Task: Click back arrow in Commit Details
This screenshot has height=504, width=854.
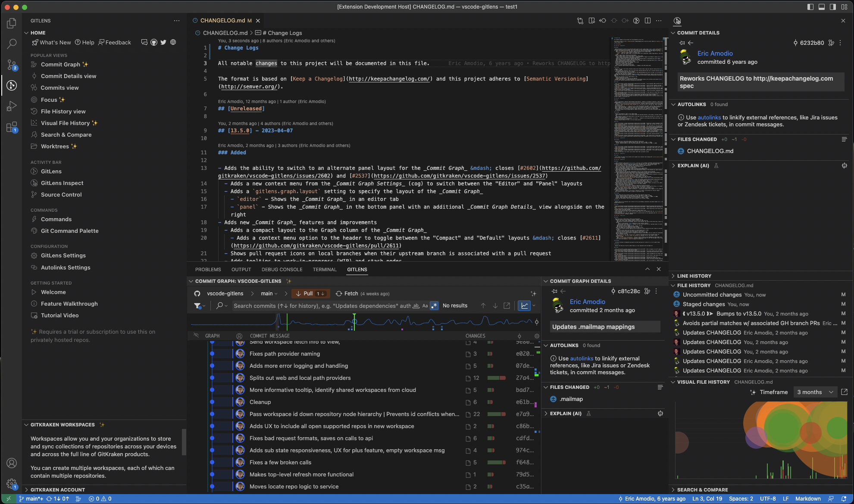Action: pos(691,43)
